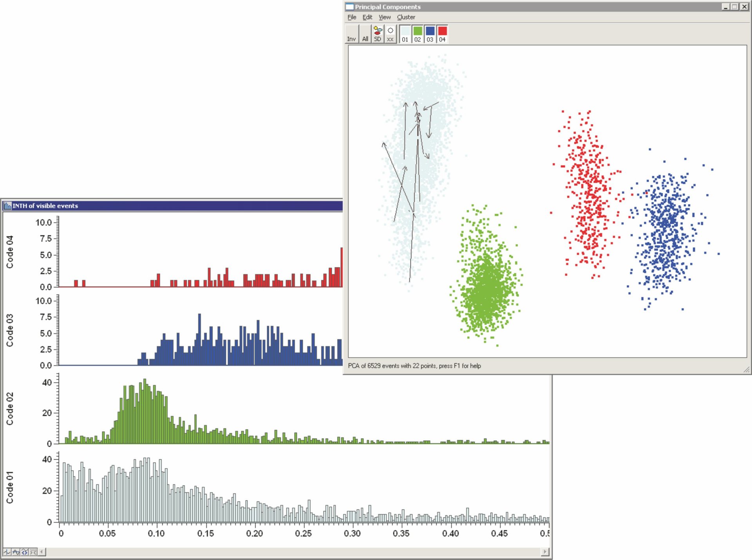Image resolution: width=752 pixels, height=560 pixels.
Task: Open the Edit menu
Action: tap(367, 17)
